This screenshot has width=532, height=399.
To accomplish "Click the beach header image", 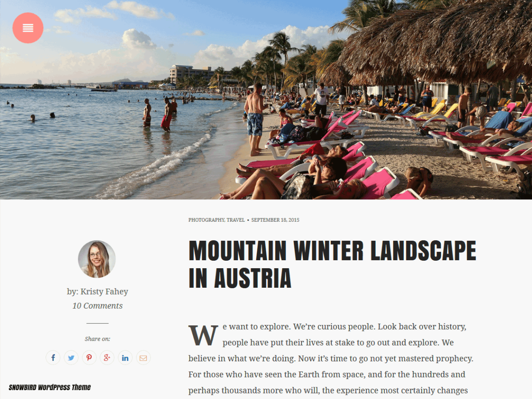I will tap(266, 100).
